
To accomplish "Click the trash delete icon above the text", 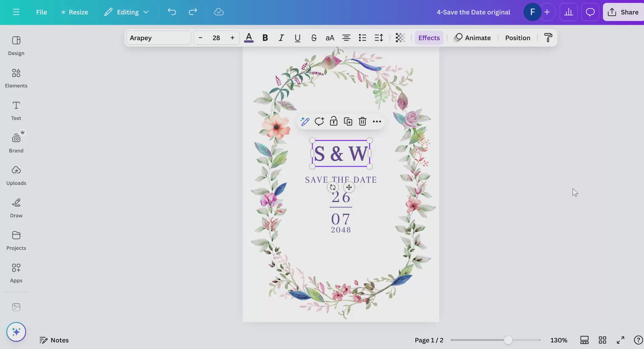I will 362,121.
